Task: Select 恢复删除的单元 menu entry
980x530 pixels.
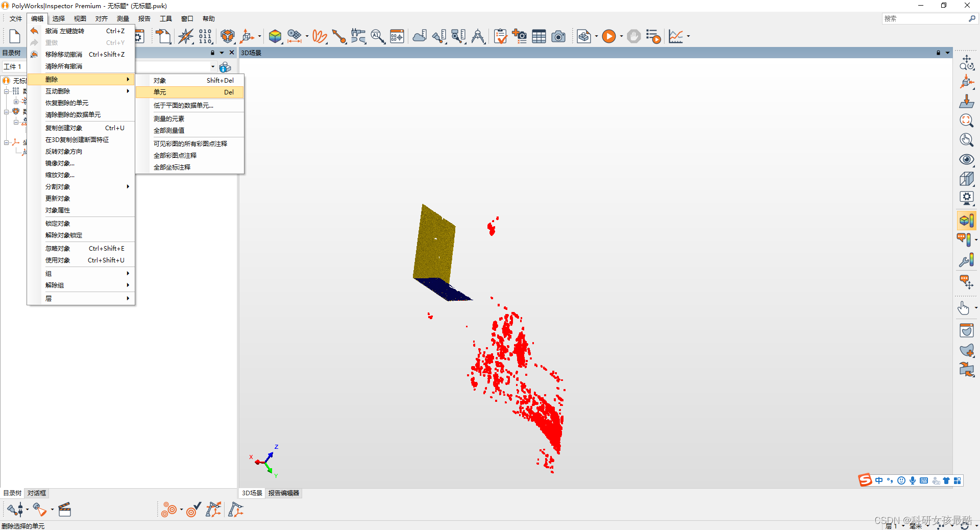Action: click(81, 103)
